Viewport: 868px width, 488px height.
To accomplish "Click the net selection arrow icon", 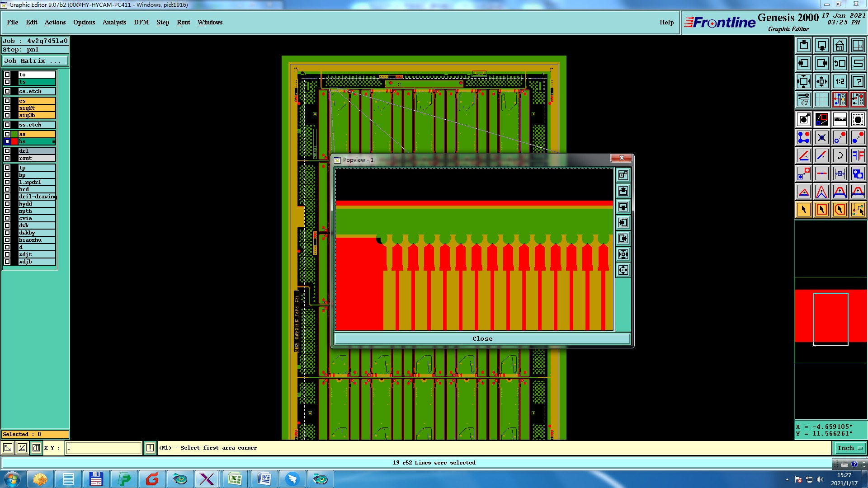I will coord(858,210).
